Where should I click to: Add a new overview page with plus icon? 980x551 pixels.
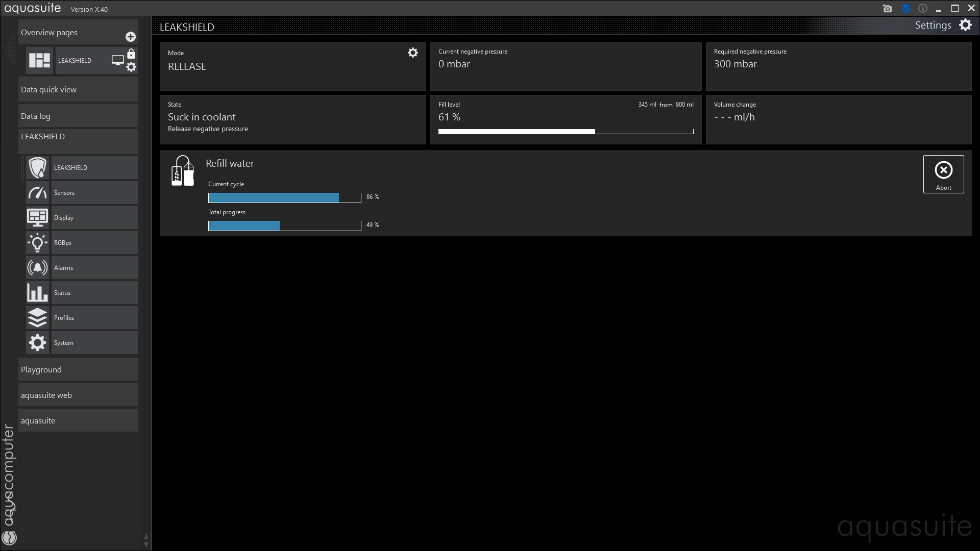pyautogui.click(x=131, y=37)
